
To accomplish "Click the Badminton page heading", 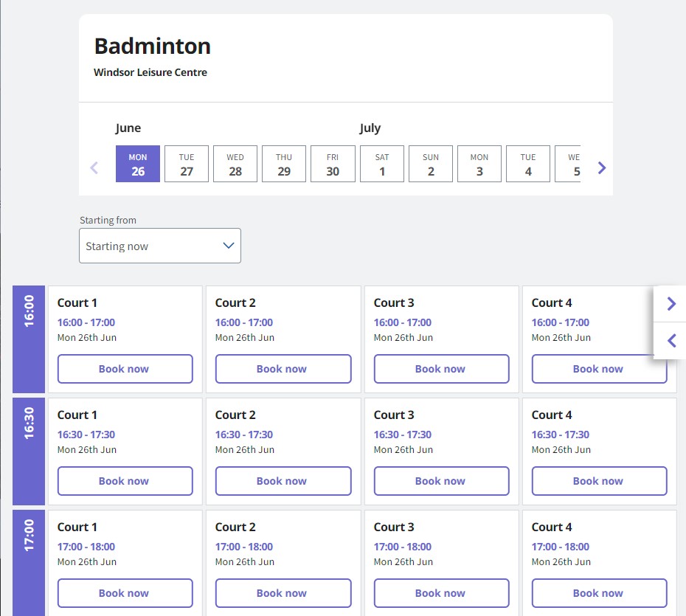I will [x=152, y=46].
